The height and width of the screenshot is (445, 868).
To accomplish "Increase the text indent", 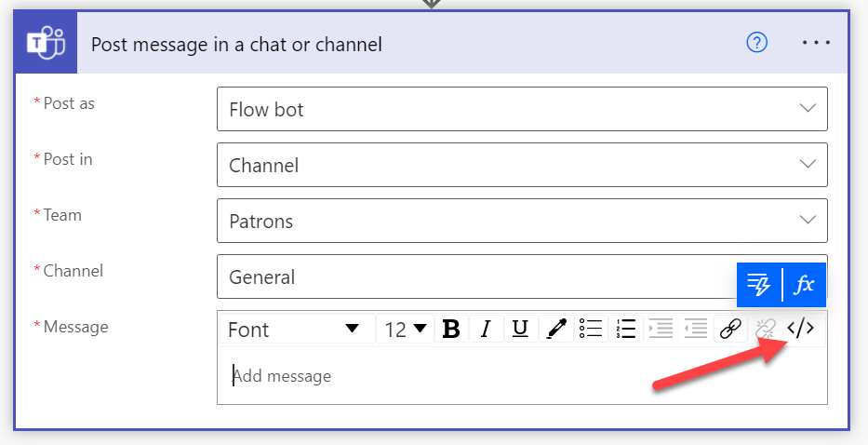I will [661, 329].
